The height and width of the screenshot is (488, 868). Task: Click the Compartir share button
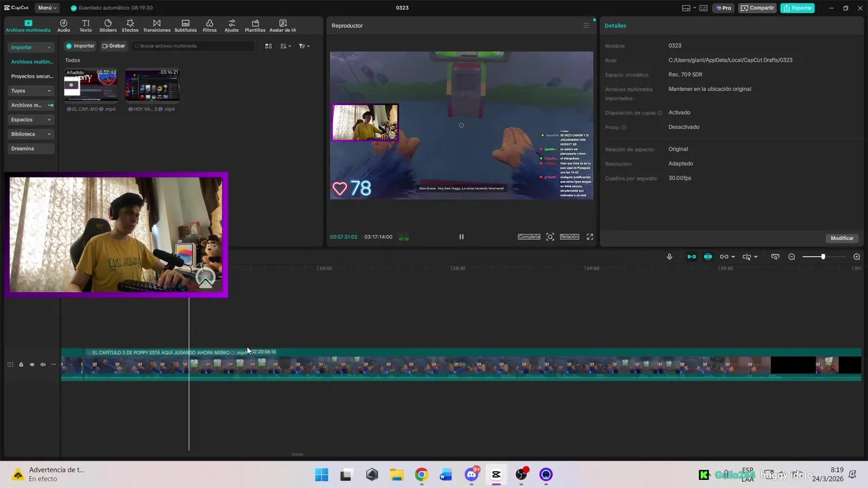757,8
